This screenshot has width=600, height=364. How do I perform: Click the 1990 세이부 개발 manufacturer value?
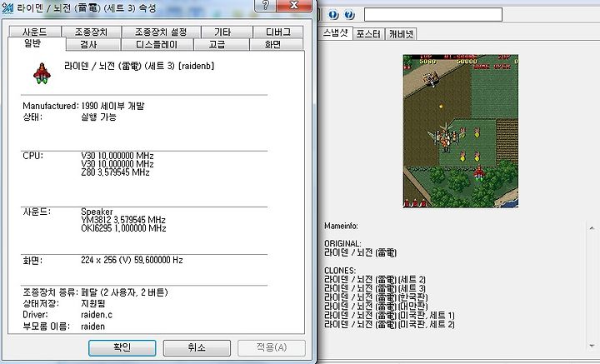[x=112, y=106]
